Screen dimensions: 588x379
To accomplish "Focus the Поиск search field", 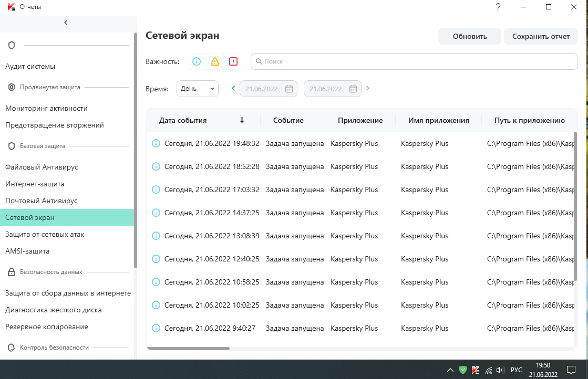I will [x=415, y=61].
